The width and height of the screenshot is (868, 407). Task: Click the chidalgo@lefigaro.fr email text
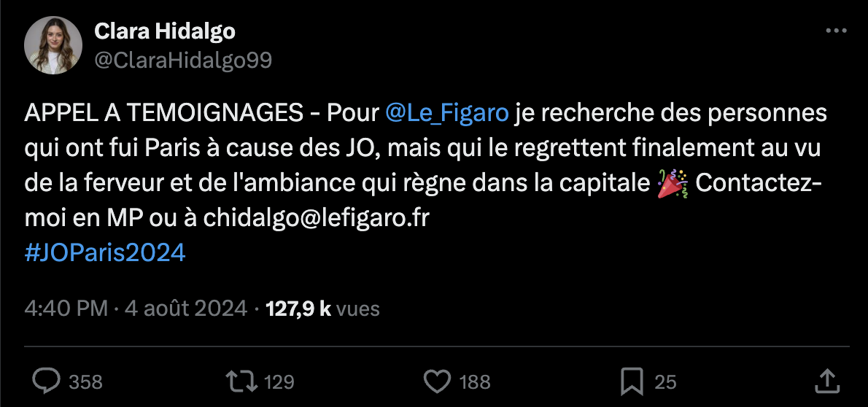click(x=316, y=219)
